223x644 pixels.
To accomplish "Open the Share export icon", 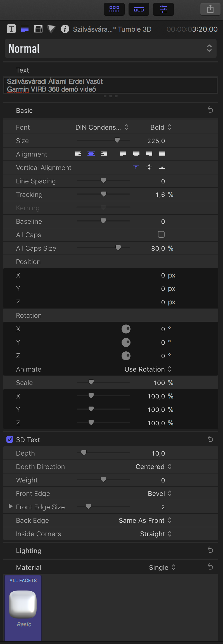I will (210, 9).
